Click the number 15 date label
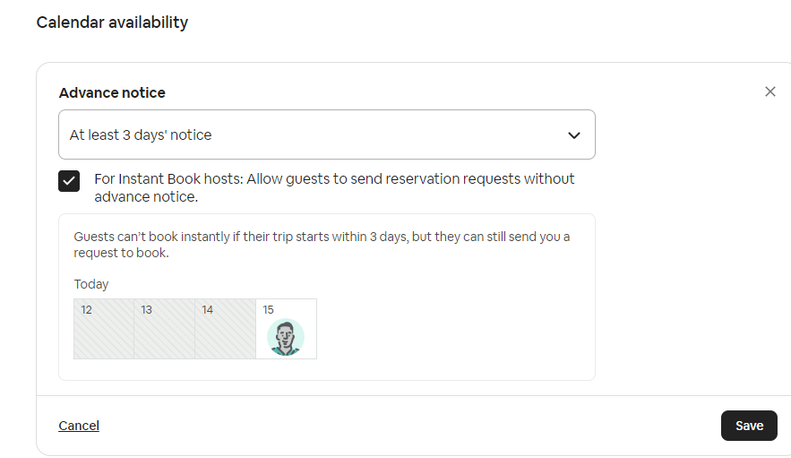This screenshot has height=458, width=791. pyautogui.click(x=268, y=310)
